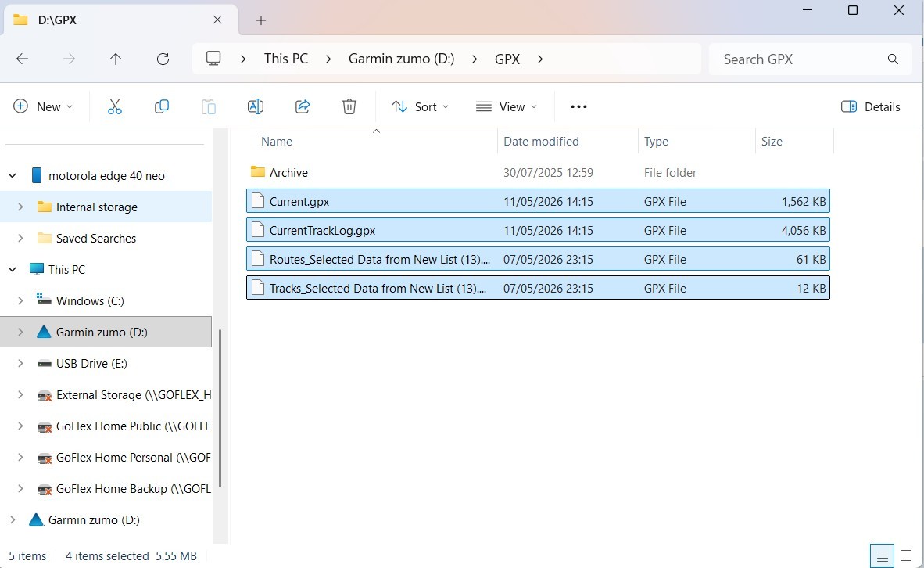The image size is (924, 568).
Task: Click the search magnifier icon
Action: (893, 59)
